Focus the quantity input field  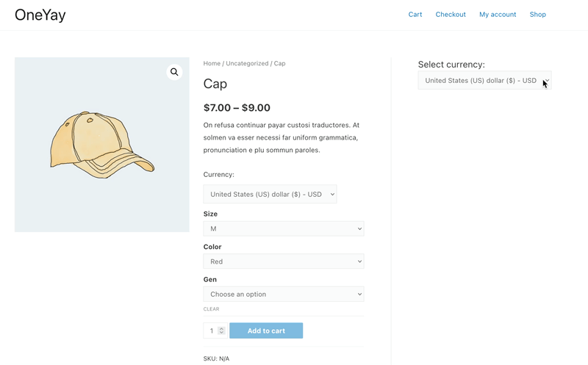[x=212, y=330]
